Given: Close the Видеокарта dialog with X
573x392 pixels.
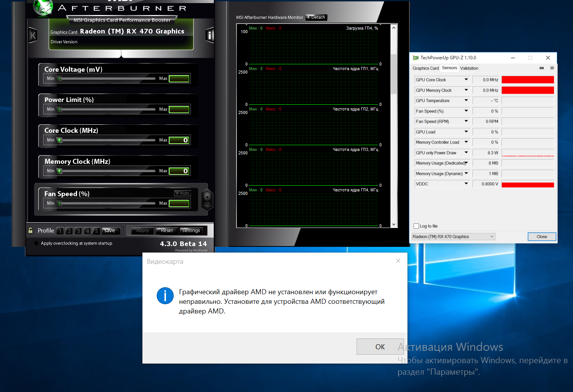Looking at the screenshot, I should point(398,261).
